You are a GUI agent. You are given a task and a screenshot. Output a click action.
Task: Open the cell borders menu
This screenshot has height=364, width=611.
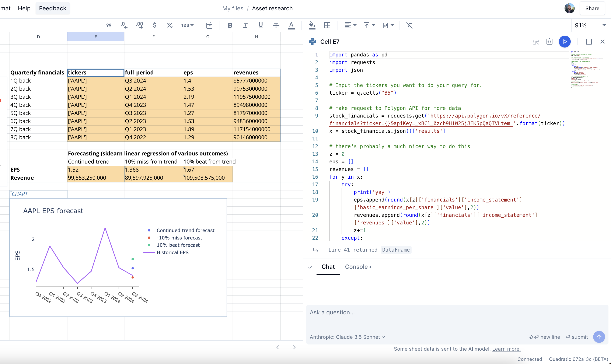pos(327,25)
